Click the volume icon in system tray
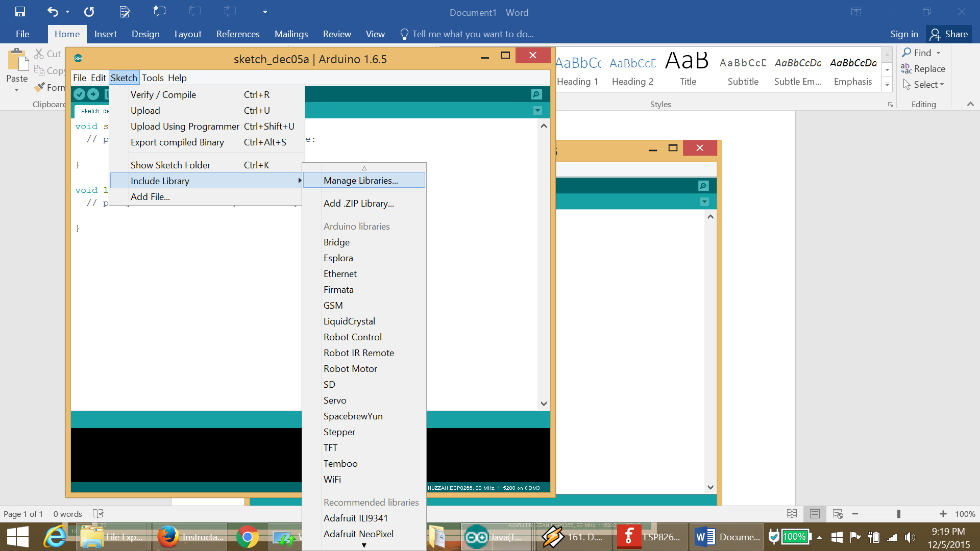 pos(910,537)
